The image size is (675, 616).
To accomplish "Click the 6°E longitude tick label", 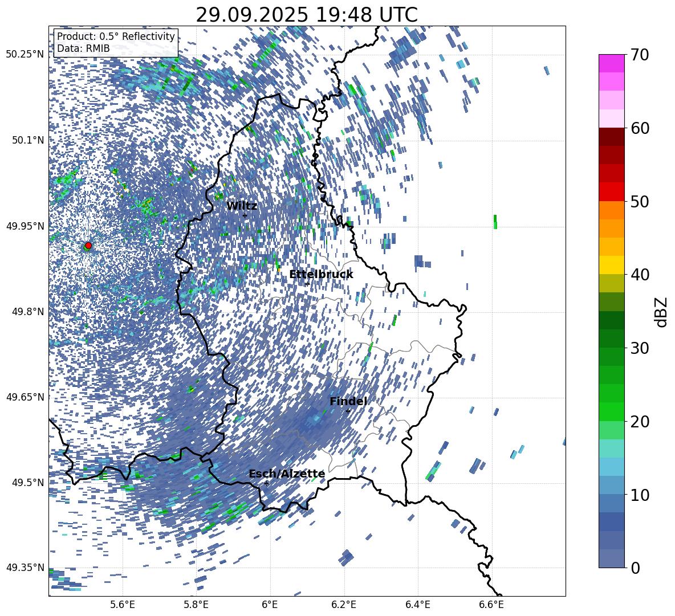I will 270,605.
